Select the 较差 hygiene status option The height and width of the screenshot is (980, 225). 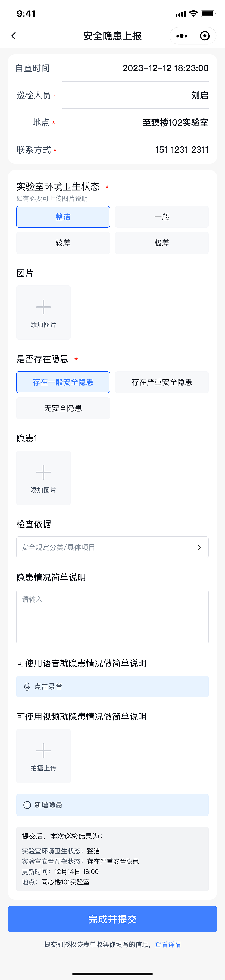point(63,242)
